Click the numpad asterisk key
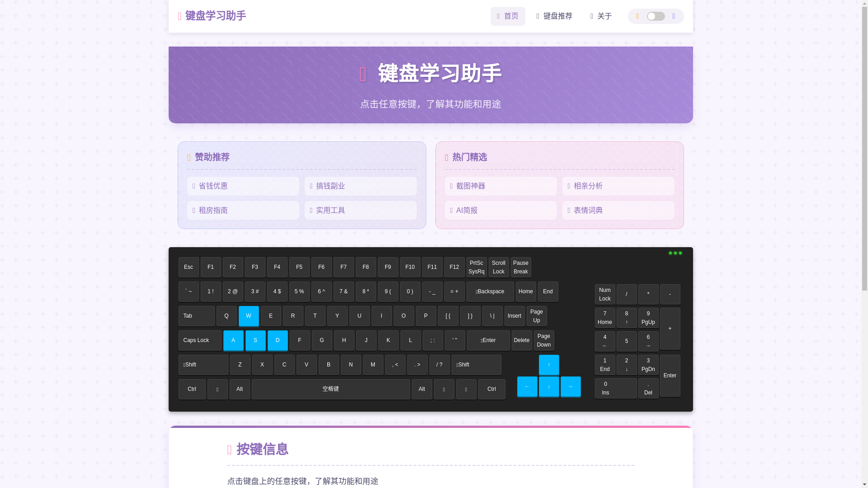 [x=648, y=294]
